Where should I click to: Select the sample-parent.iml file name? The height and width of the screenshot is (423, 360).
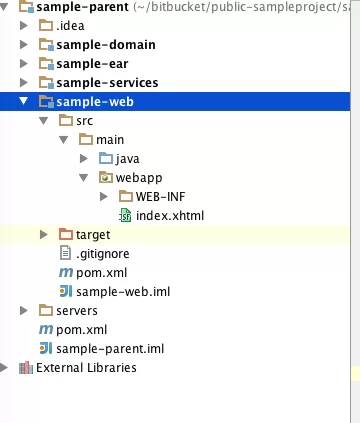pos(110,349)
